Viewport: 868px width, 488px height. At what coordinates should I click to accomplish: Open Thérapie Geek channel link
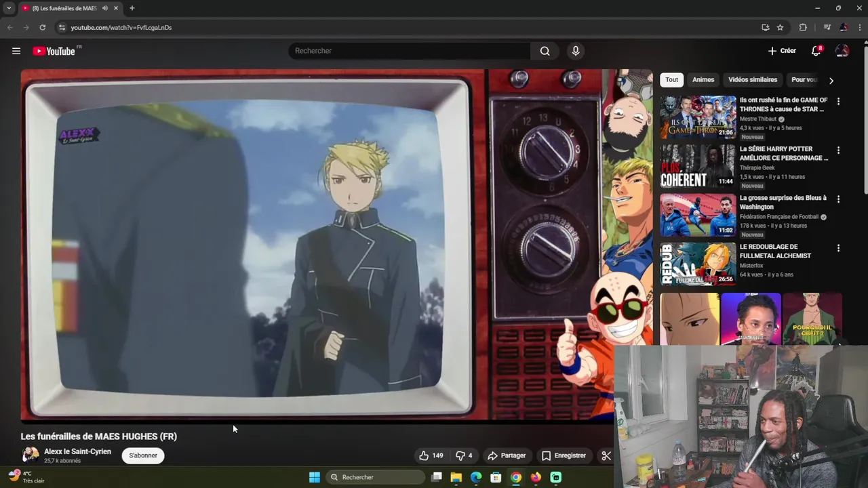[x=757, y=167]
